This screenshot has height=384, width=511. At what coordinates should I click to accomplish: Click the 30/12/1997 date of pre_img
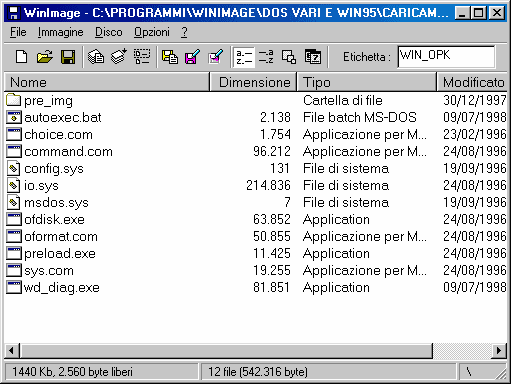[x=475, y=100]
